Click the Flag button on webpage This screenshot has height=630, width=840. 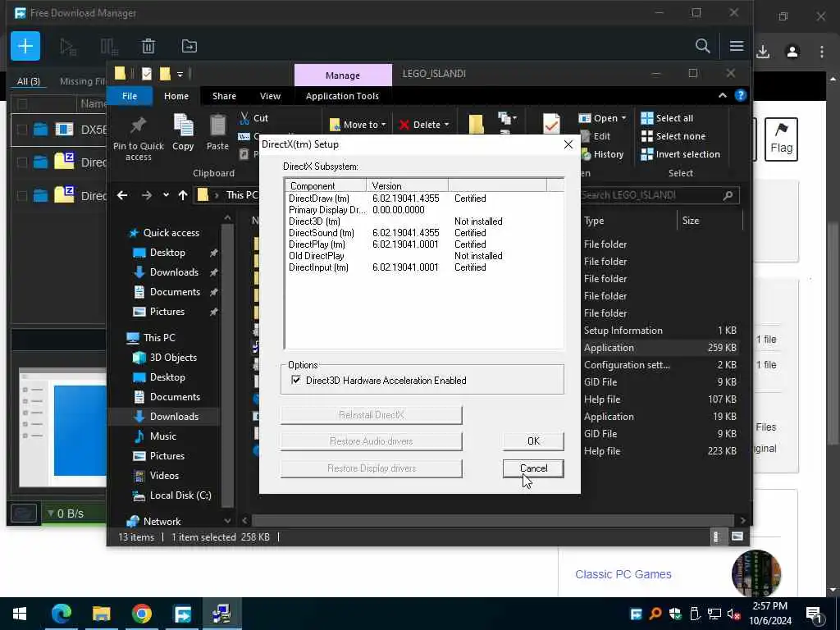(x=781, y=139)
